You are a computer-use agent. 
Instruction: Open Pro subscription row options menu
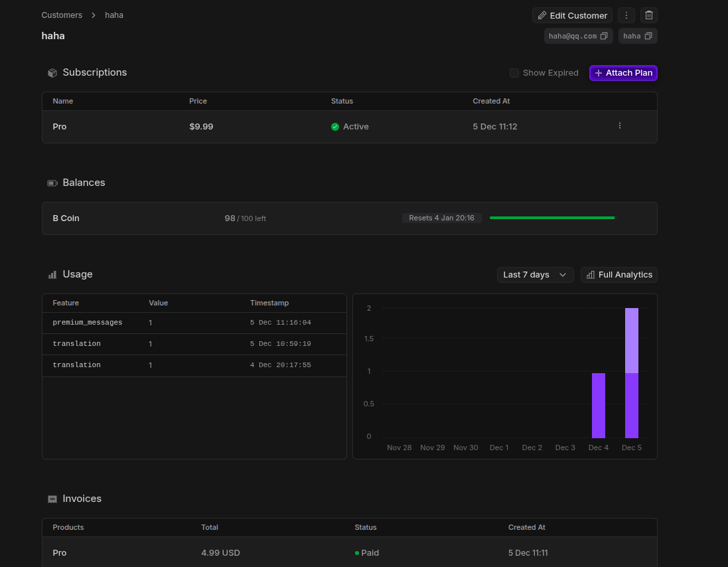coord(620,126)
